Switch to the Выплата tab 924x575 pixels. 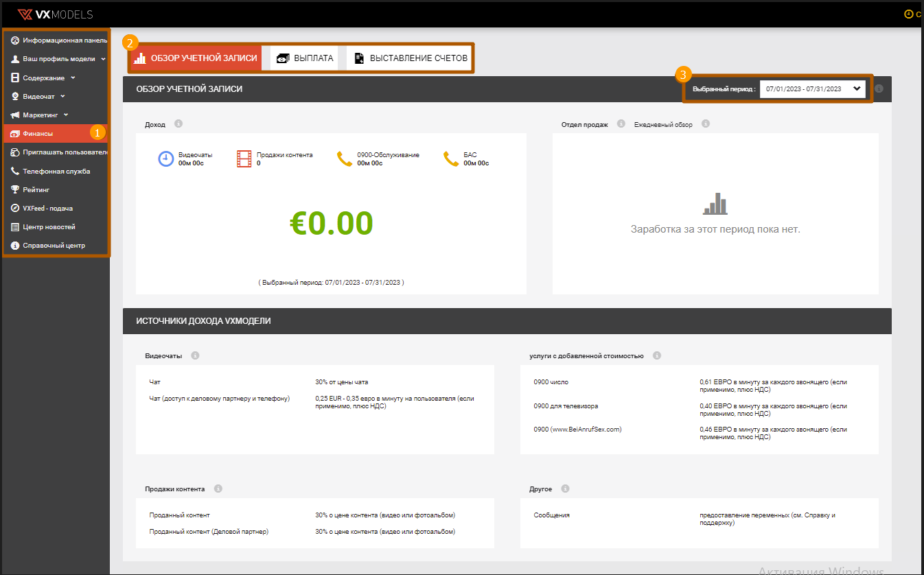(x=305, y=58)
